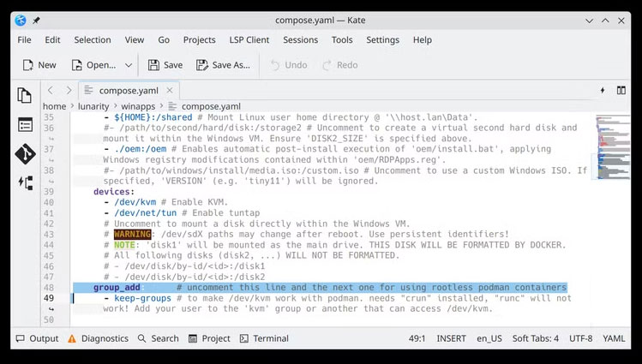Click the Terminal icon in bottom bar
642x364 pixels.
(244, 338)
